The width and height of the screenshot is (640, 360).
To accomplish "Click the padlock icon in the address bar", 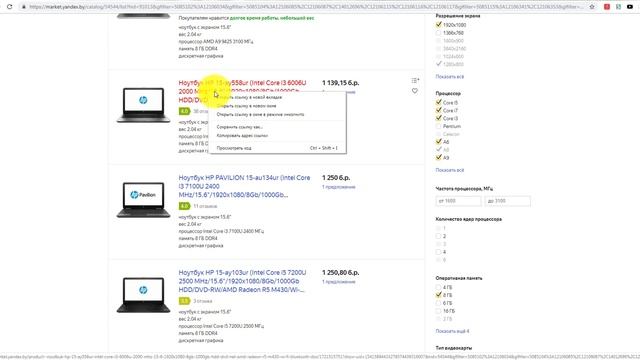I will [24, 7].
